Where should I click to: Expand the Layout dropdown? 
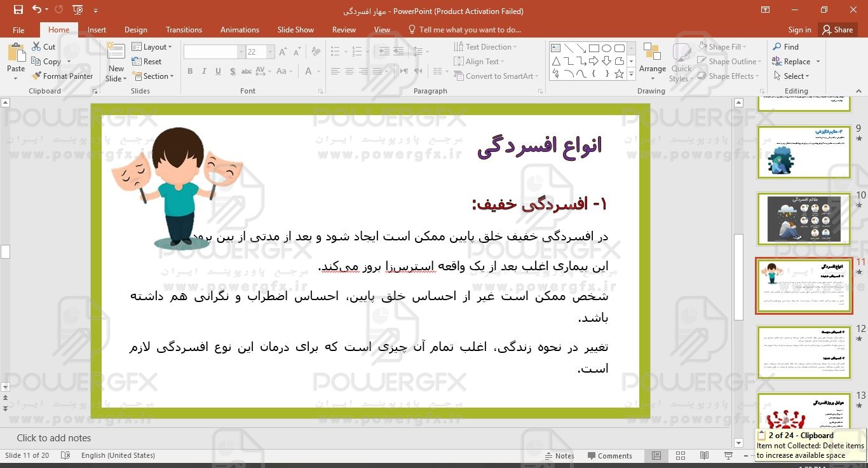point(153,47)
